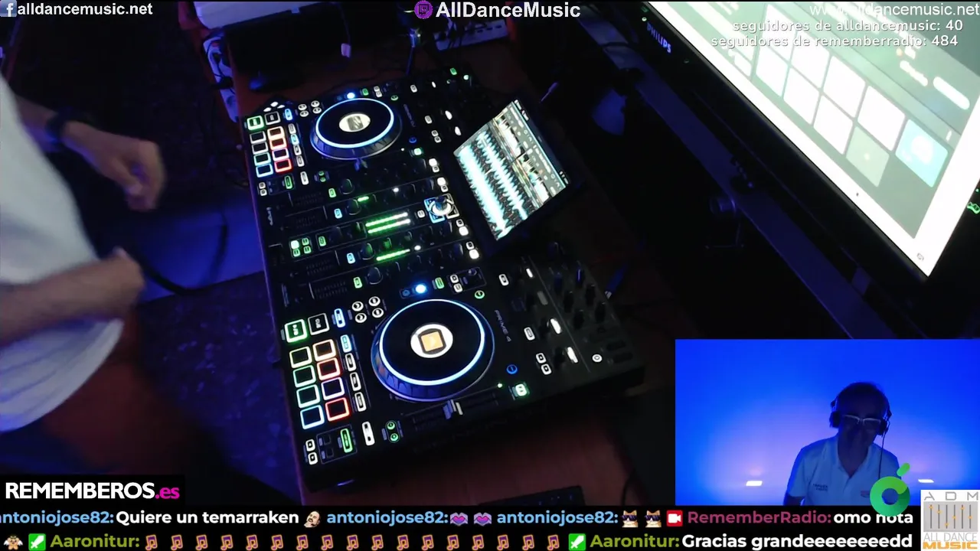Click the 'Quiere un temarraken' chat message
Viewport: 980px width, 551px height.
tap(207, 518)
